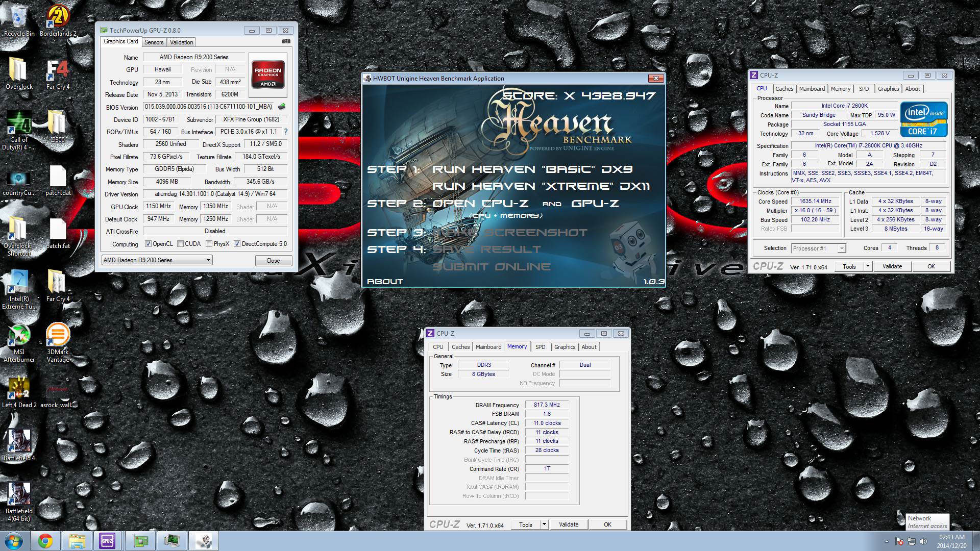Open Google Chrome from the taskbar
Image resolution: width=980 pixels, height=551 pixels.
pyautogui.click(x=45, y=541)
